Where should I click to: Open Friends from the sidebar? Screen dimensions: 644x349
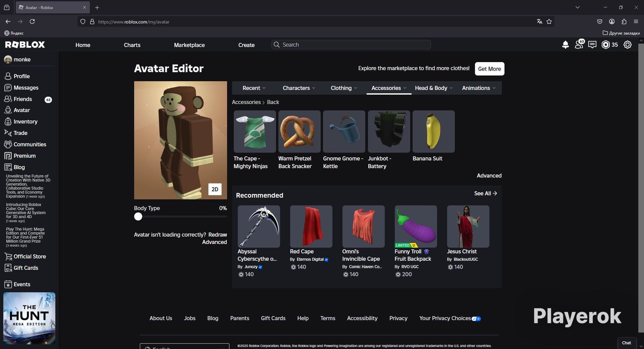[23, 99]
